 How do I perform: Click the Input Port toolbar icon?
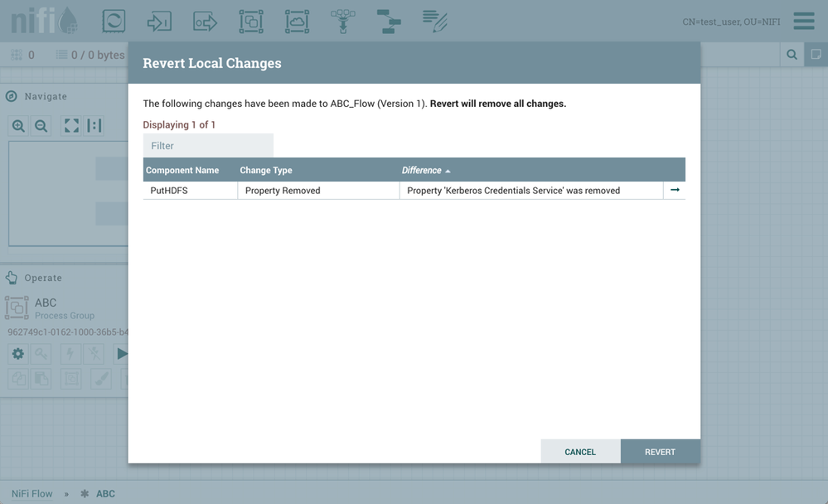(x=159, y=21)
